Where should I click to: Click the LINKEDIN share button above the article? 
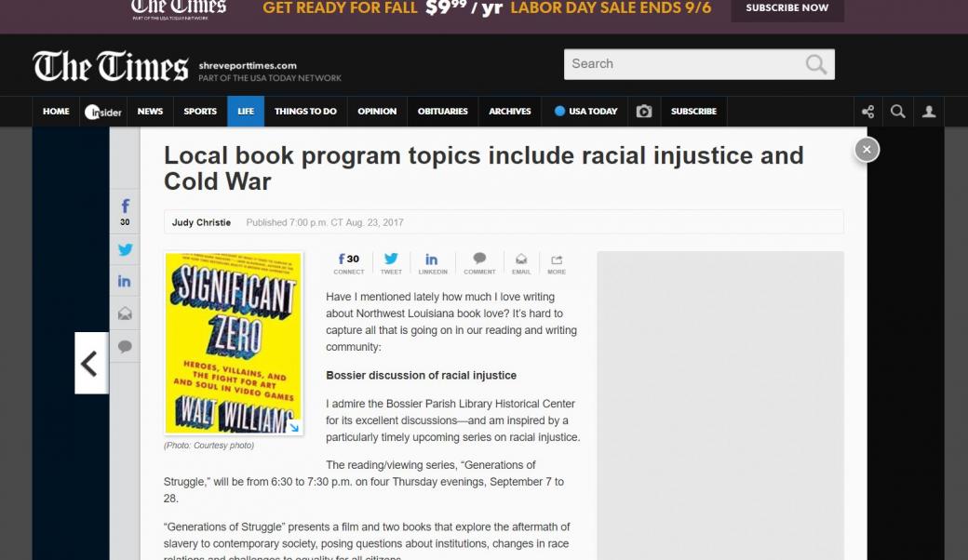click(432, 263)
